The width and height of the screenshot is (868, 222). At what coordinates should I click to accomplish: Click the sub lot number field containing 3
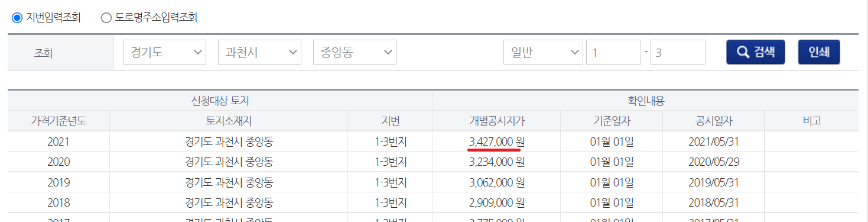678,52
